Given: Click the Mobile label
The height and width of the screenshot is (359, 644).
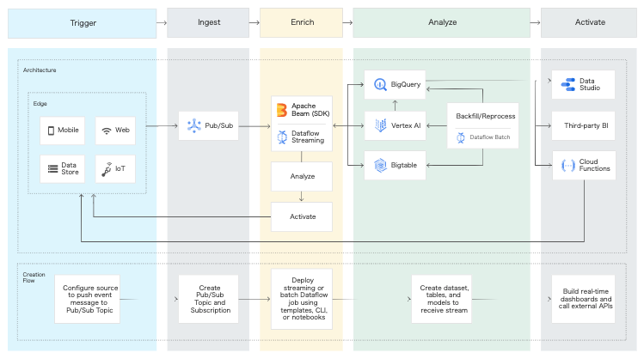Looking at the screenshot, I should click(x=68, y=130).
